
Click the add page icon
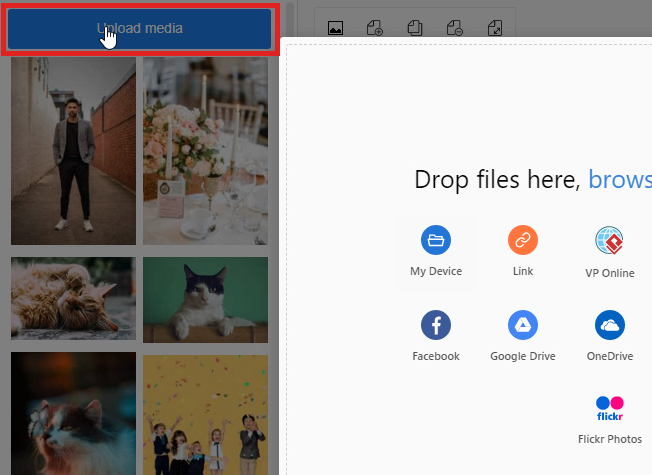[x=376, y=29]
